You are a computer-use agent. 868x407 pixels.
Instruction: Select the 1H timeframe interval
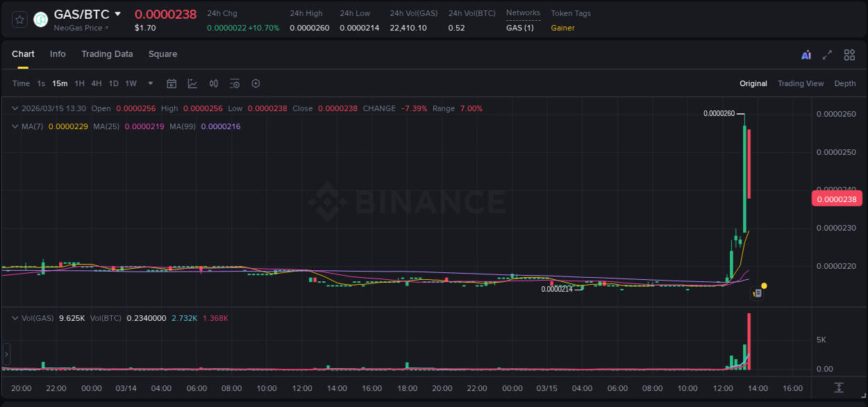tap(79, 83)
